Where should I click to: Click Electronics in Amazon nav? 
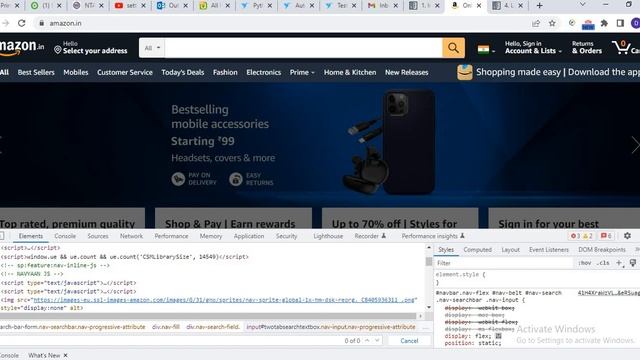tap(264, 72)
